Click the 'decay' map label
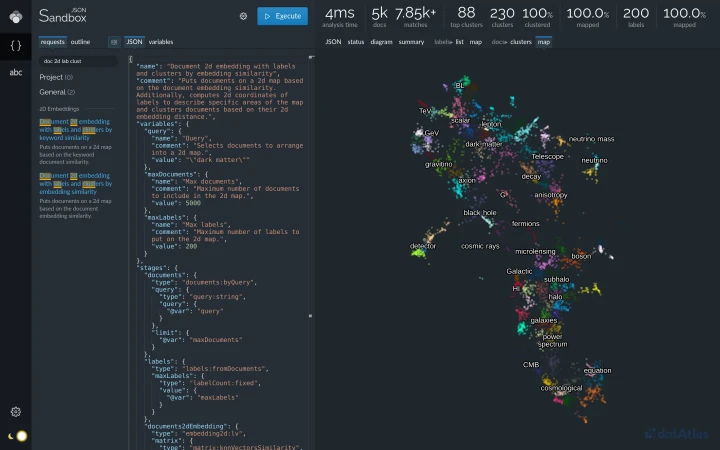The image size is (720, 450). (531, 176)
